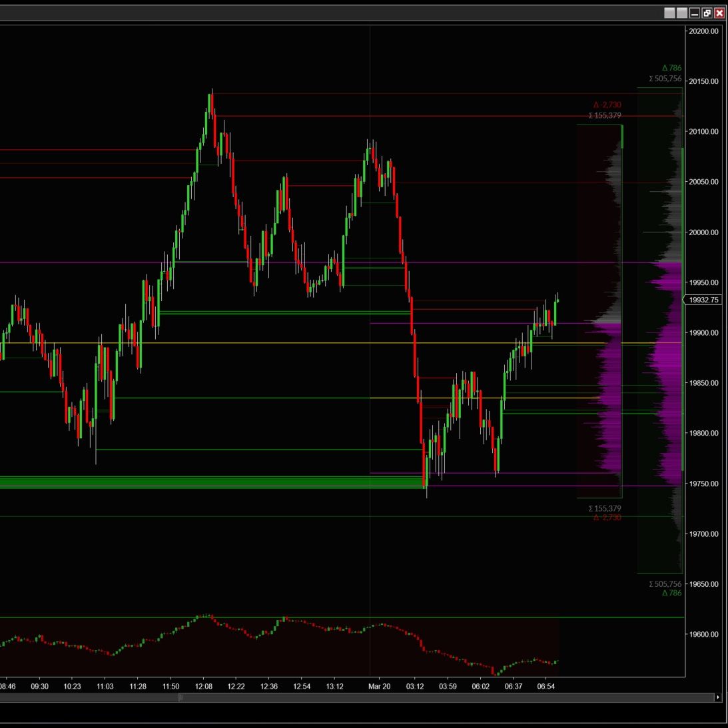Image resolution: width=728 pixels, height=728 pixels.
Task: Click the 03:12 time axis label
Action: coord(415,686)
